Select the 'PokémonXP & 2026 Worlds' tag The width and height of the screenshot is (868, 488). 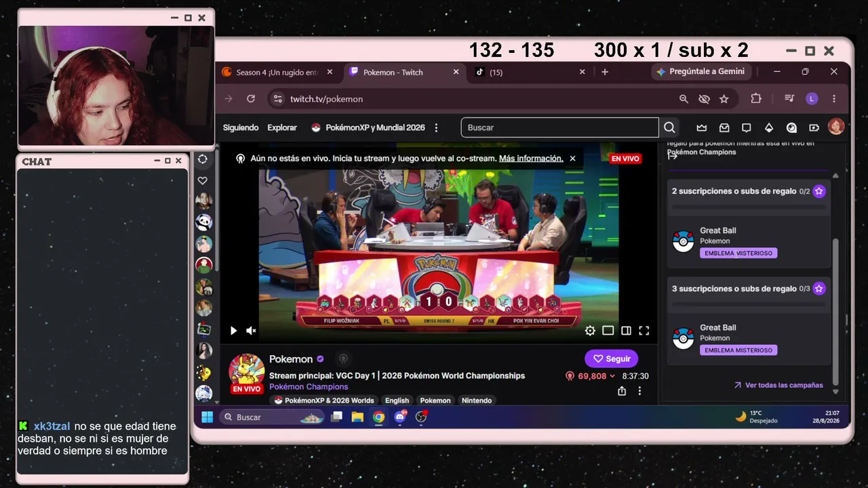click(x=324, y=401)
